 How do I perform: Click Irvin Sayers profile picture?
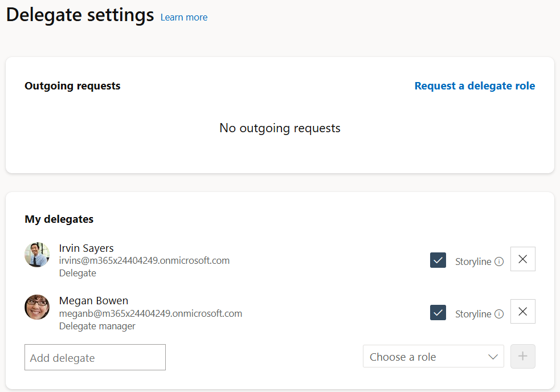click(x=36, y=255)
